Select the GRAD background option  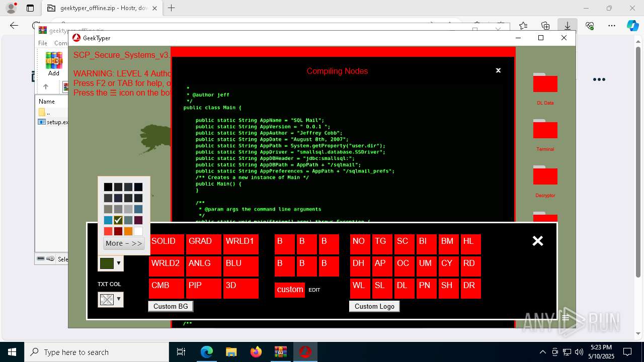204,244
